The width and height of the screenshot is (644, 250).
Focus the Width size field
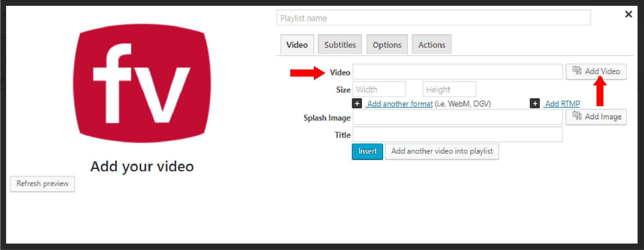tap(379, 89)
